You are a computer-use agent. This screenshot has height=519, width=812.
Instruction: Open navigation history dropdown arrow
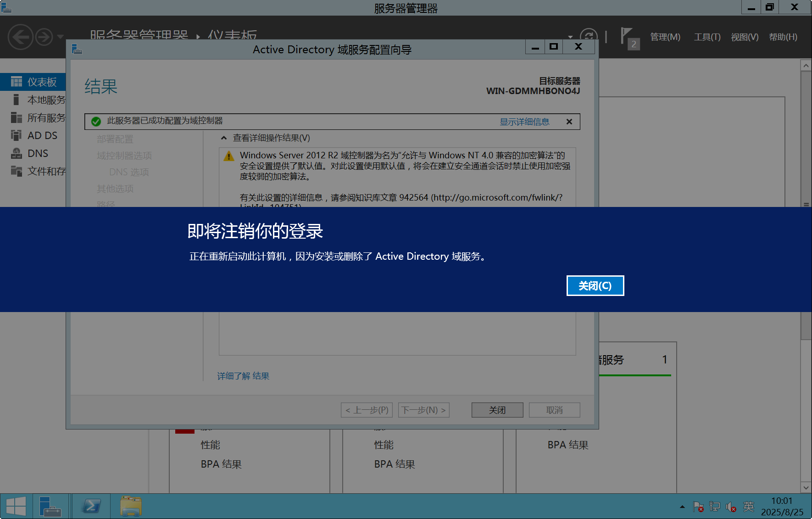pyautogui.click(x=60, y=37)
